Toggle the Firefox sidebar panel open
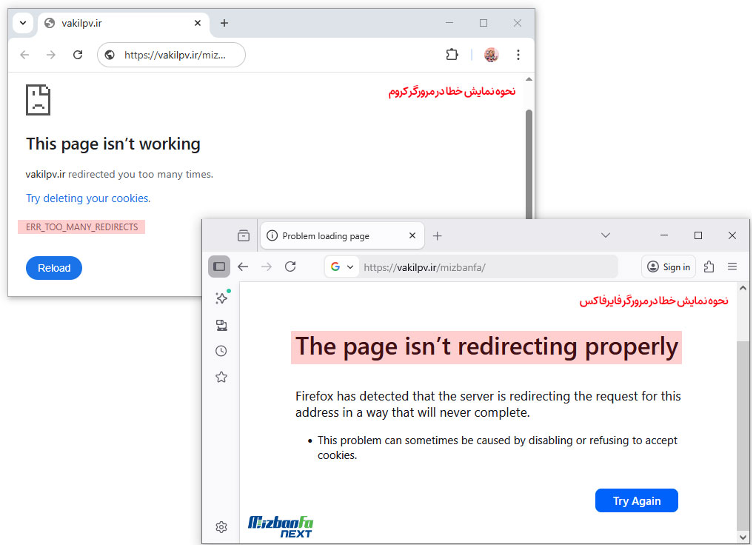 [219, 267]
